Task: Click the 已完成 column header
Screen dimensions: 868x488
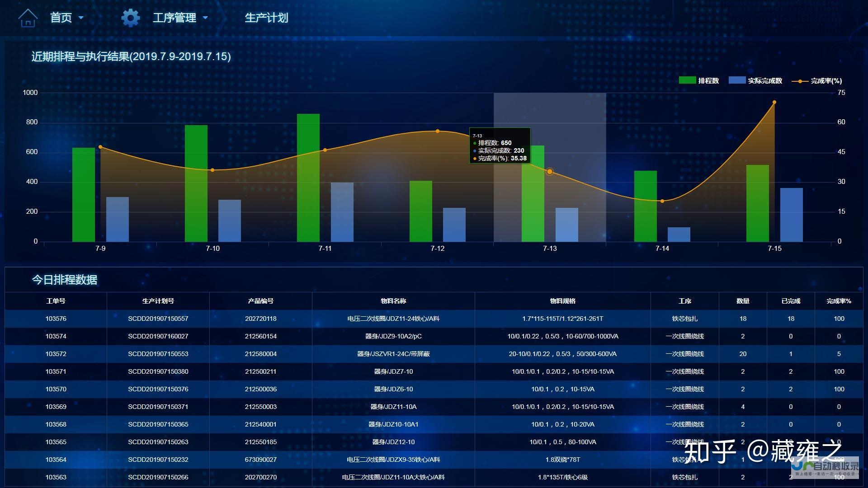Action: 791,301
